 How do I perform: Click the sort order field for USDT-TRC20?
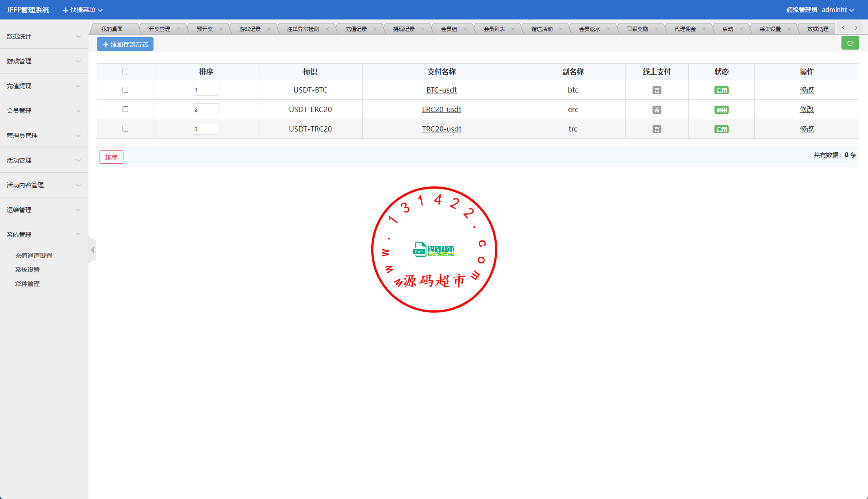coord(206,129)
